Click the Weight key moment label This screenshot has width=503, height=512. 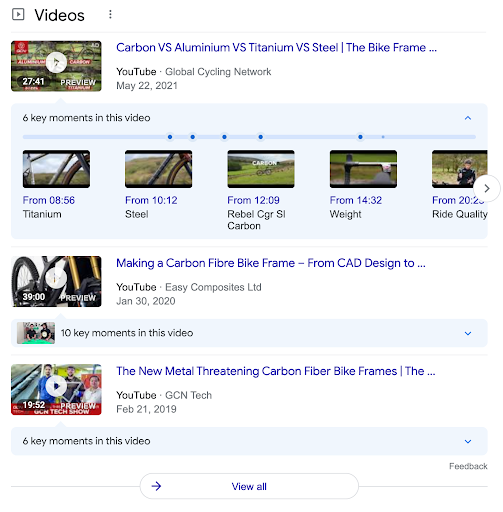pyautogui.click(x=345, y=214)
